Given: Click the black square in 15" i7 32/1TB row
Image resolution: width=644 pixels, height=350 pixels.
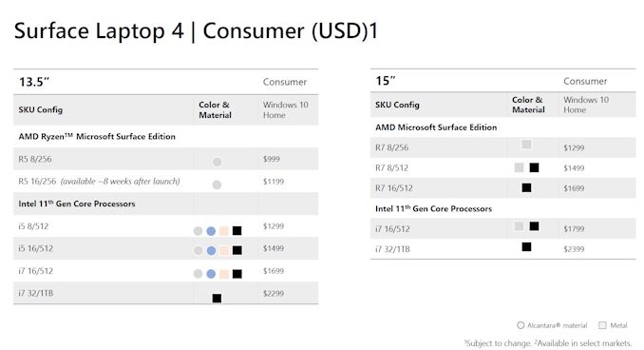Looking at the screenshot, I should (x=526, y=246).
